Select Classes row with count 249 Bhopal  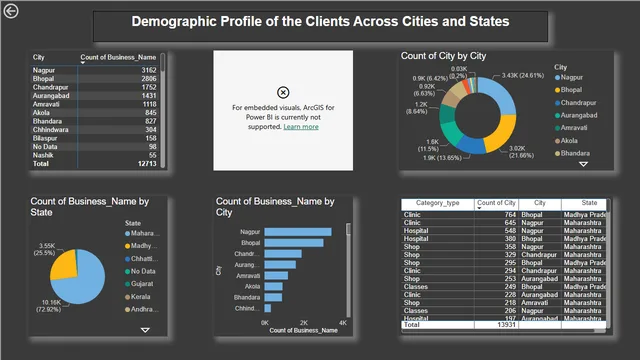click(504, 287)
